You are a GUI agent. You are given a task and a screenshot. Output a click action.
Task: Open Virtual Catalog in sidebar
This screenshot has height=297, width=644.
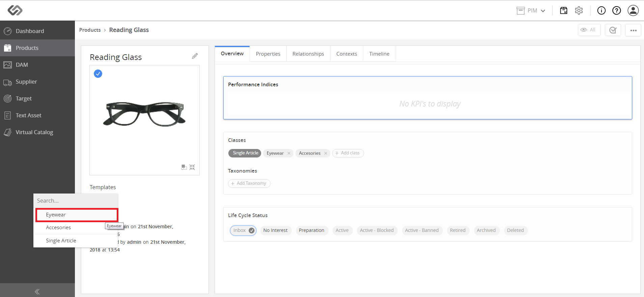point(37,132)
